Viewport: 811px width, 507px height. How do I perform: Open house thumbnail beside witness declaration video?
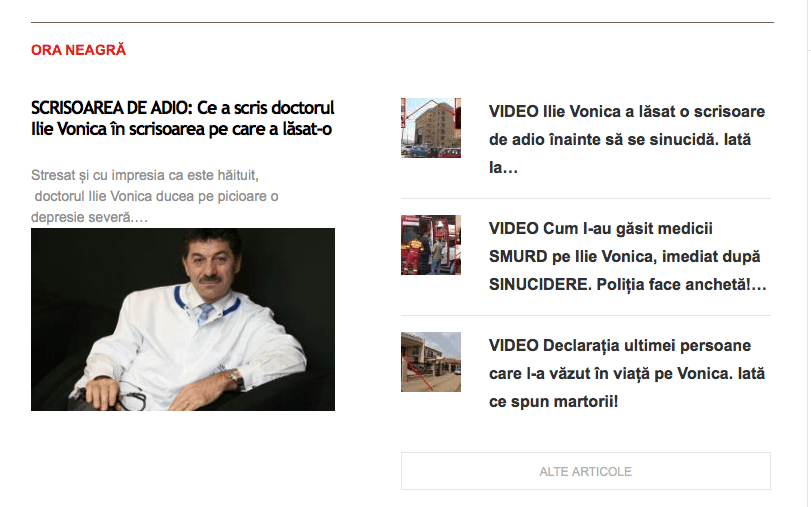[431, 362]
